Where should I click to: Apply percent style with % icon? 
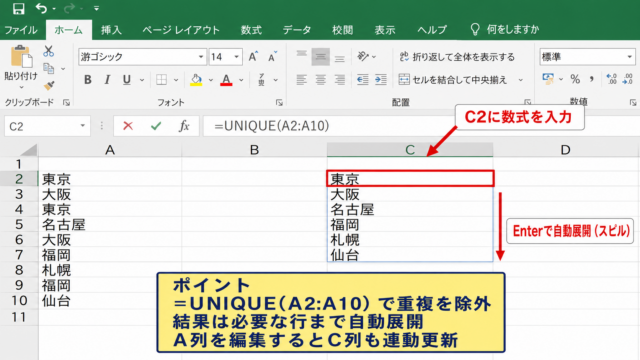pos(575,79)
